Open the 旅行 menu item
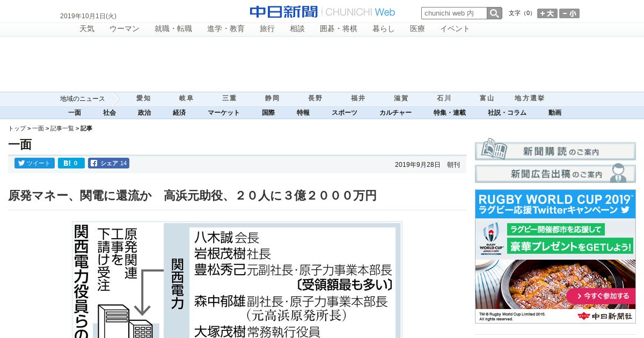 [x=267, y=29]
